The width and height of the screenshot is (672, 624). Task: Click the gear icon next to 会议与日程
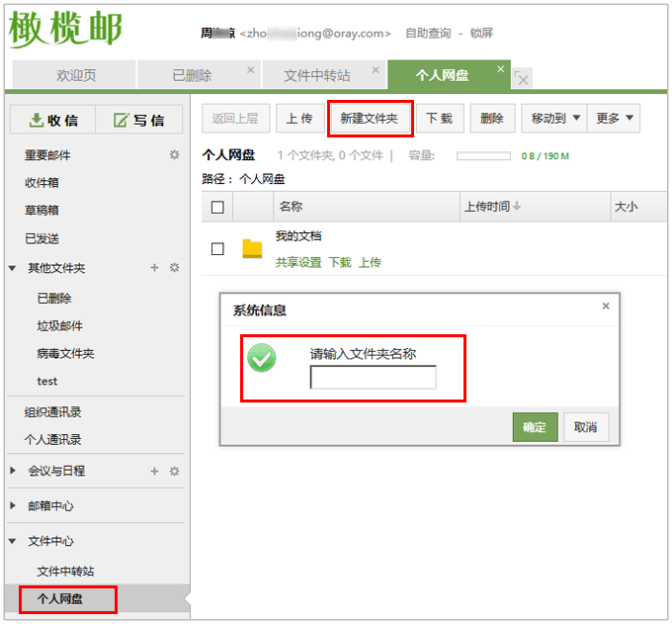point(174,472)
